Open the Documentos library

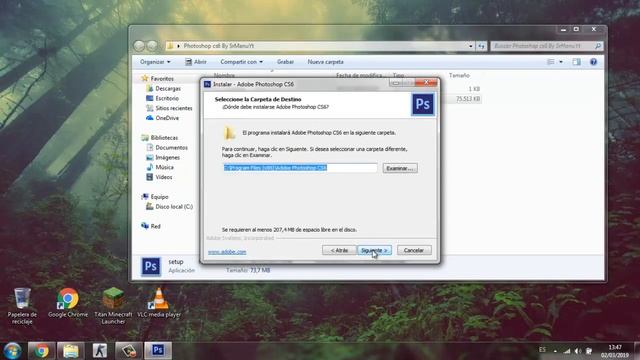[171, 147]
